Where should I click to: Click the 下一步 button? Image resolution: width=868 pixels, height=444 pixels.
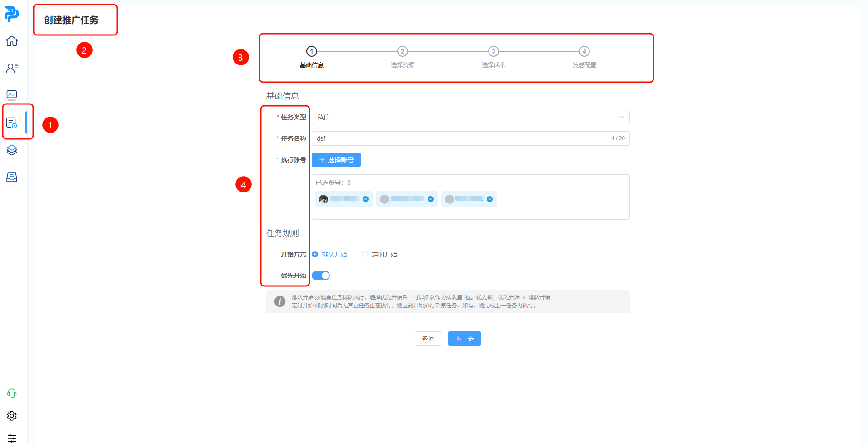point(464,339)
